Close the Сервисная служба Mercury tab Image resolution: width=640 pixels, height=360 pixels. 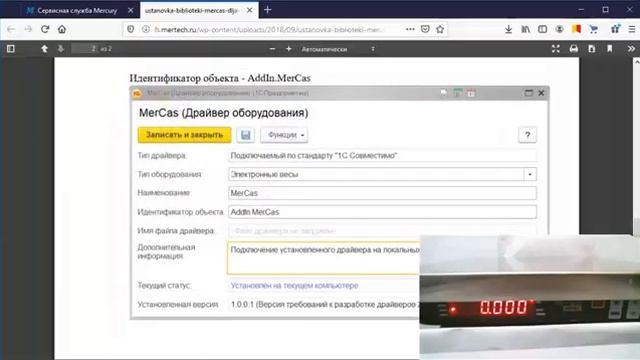coord(131,11)
